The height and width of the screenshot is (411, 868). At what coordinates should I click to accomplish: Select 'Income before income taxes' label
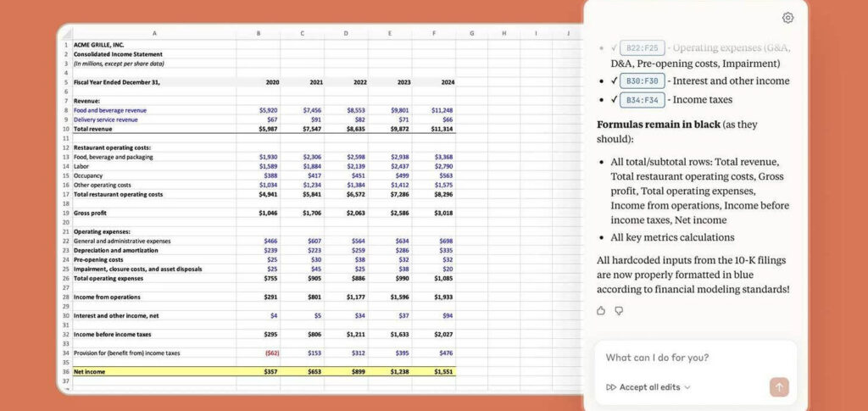coord(113,335)
